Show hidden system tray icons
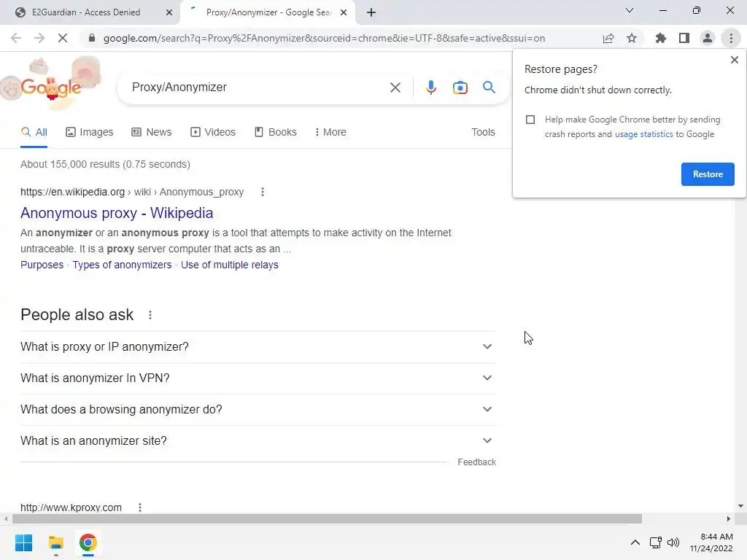Viewport: 747px width, 560px height. 635,542
